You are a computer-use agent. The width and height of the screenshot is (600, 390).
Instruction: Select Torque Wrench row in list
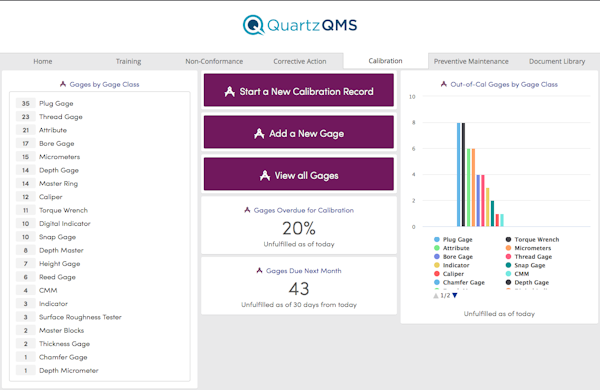click(99, 210)
